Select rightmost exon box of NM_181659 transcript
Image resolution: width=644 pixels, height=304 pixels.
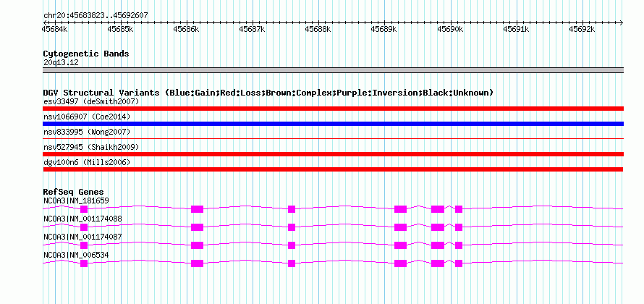(x=459, y=209)
